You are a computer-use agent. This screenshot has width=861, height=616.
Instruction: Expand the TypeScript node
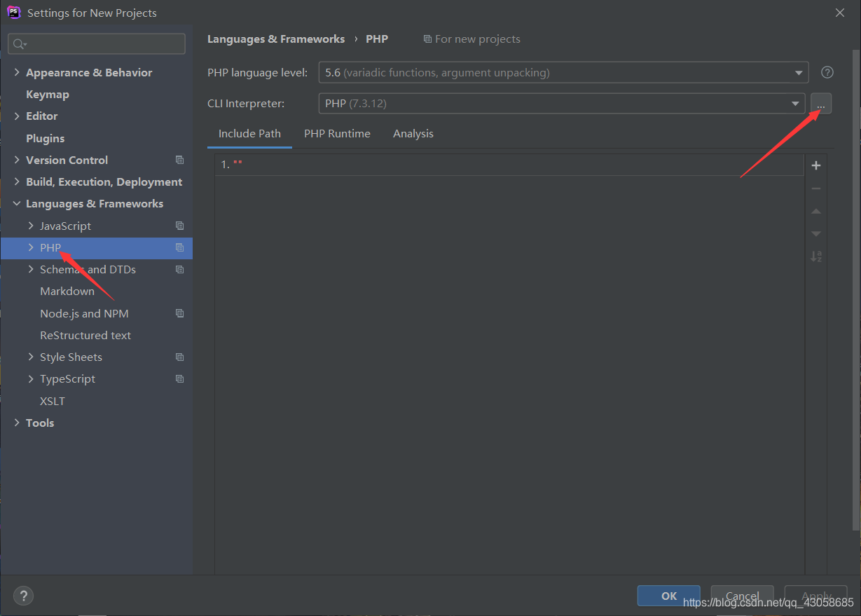[31, 378]
